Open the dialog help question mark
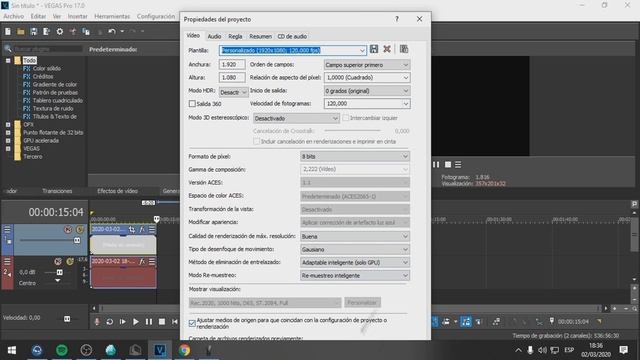 coord(397,19)
